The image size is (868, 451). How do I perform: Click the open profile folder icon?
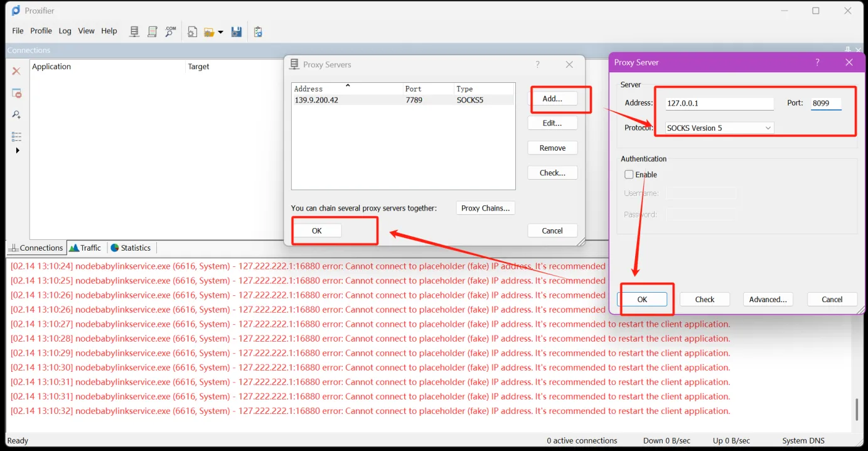click(x=210, y=31)
